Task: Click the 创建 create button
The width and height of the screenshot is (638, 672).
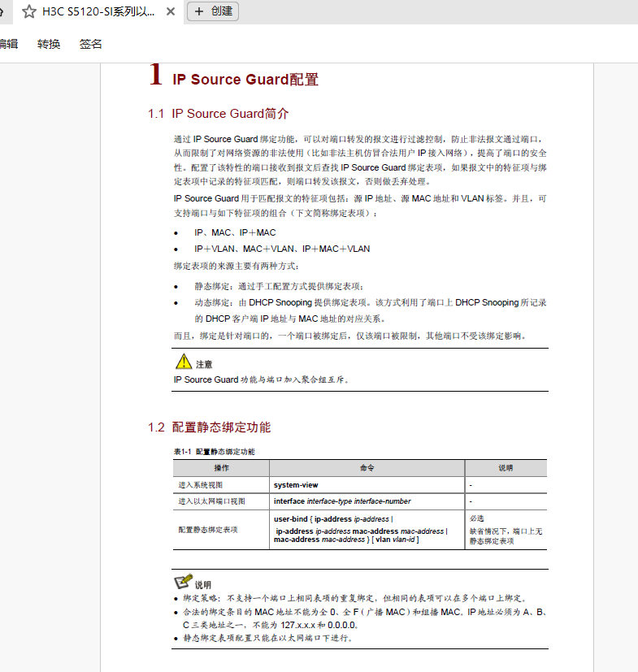Action: [x=213, y=11]
